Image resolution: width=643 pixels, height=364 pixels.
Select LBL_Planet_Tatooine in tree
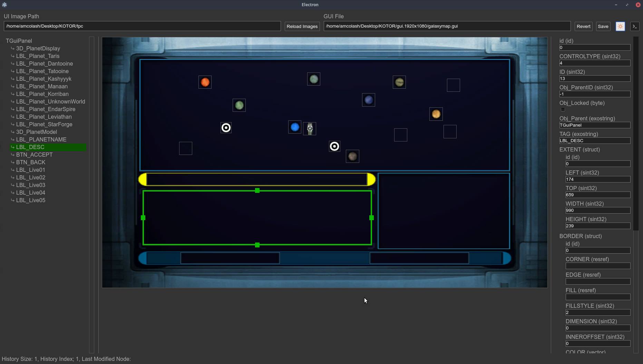click(42, 71)
